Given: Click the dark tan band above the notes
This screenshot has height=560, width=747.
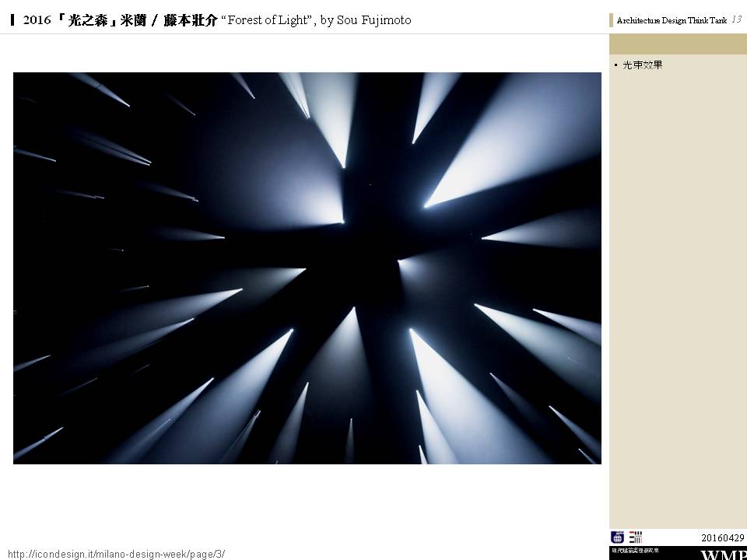Looking at the screenshot, I should pos(678,44).
